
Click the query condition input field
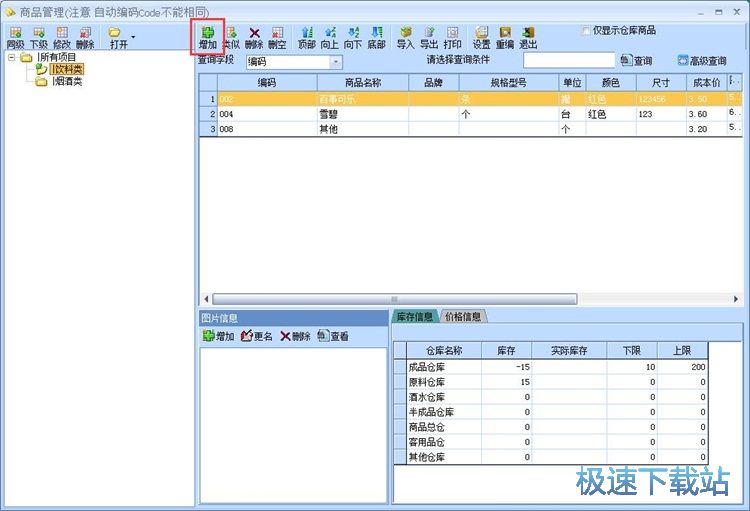point(569,60)
